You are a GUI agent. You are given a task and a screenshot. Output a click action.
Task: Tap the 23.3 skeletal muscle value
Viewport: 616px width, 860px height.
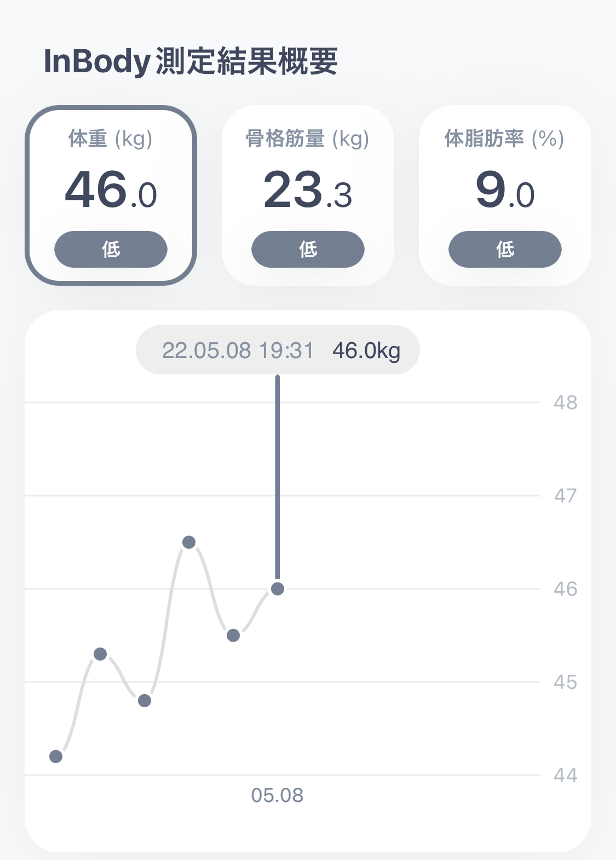click(x=308, y=191)
